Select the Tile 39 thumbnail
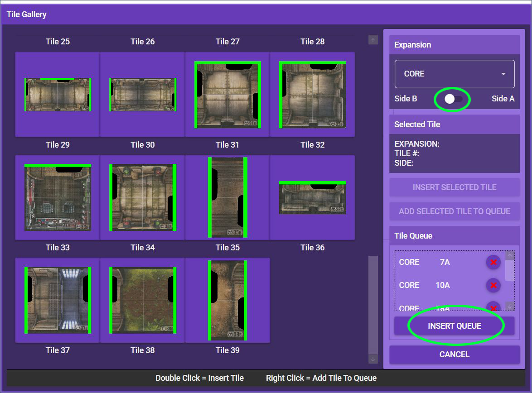The image size is (532, 393). pyautogui.click(x=227, y=301)
